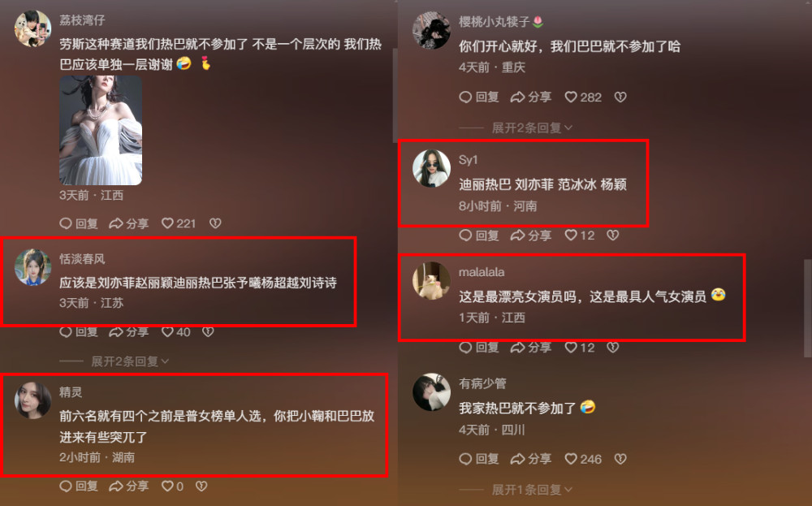This screenshot has height=506, width=812.
Task: Click 回复 under malalala's comment
Action: coord(479,347)
